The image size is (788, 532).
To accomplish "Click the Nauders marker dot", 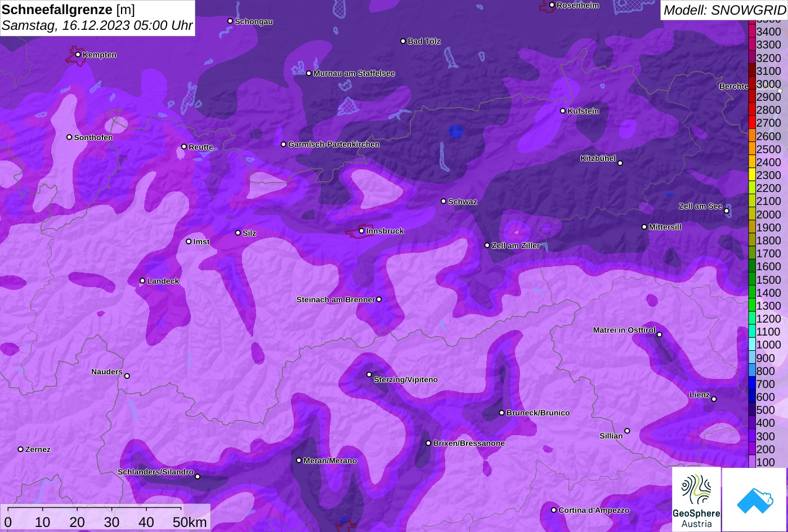I will (x=127, y=376).
